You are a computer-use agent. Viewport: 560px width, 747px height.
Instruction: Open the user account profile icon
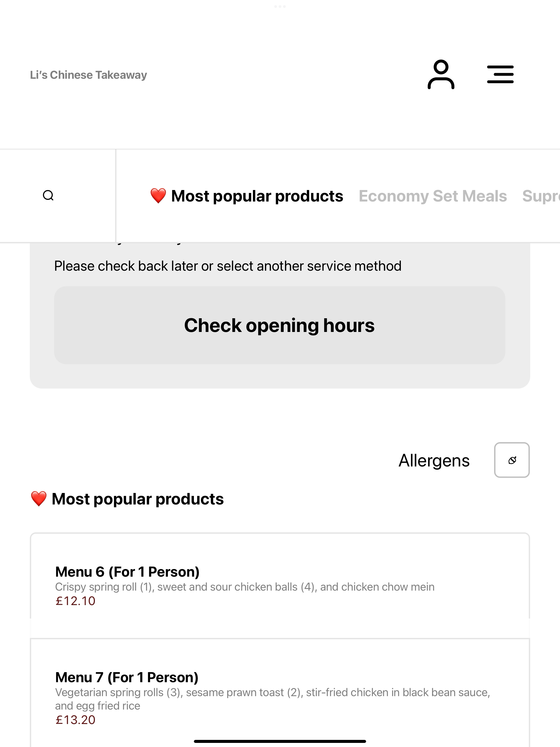click(441, 74)
